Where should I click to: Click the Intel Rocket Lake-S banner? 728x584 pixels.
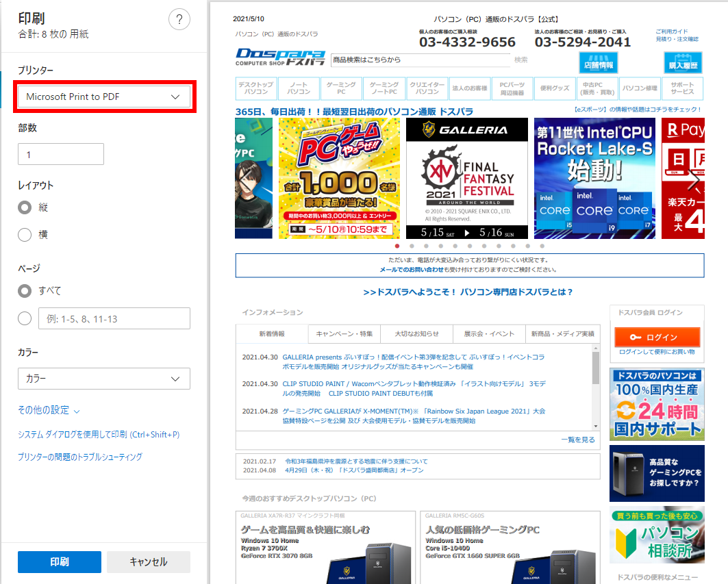click(x=594, y=178)
